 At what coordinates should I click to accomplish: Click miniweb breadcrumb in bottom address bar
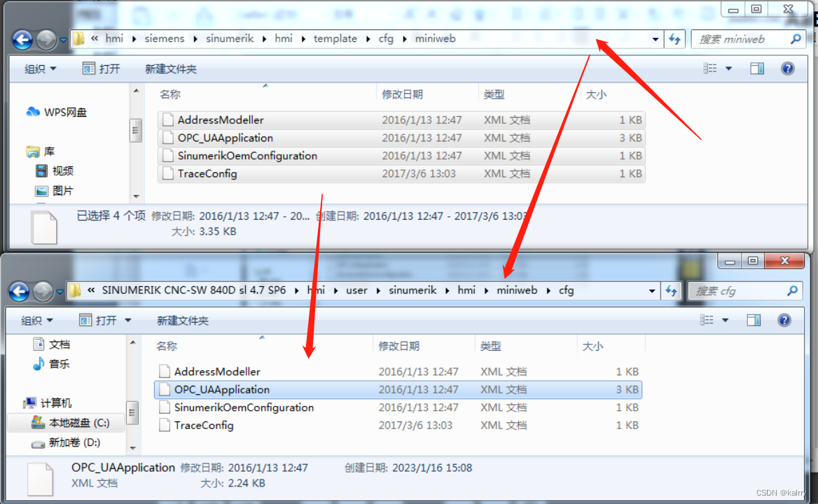coord(517,290)
